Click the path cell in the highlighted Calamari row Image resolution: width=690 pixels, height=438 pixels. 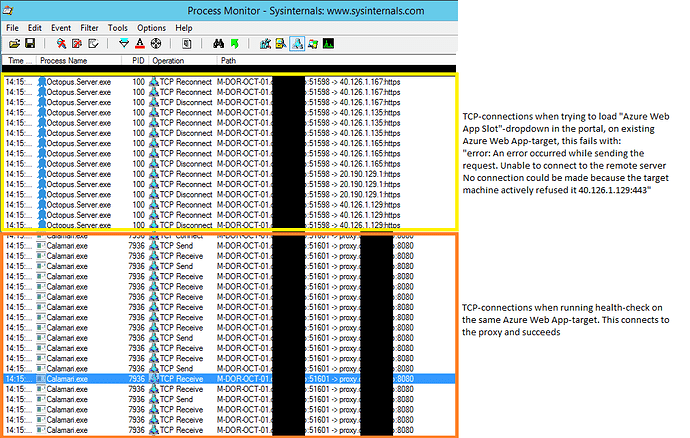[x=315, y=379]
